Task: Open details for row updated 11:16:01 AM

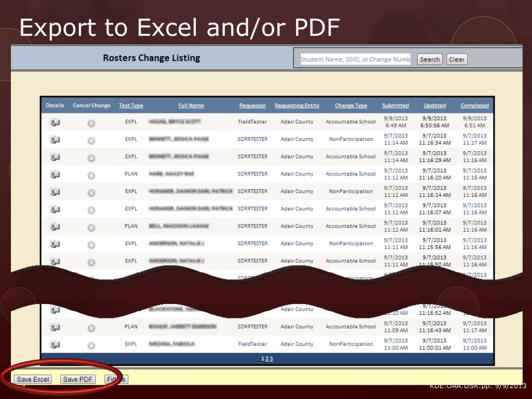Action: pos(55,226)
